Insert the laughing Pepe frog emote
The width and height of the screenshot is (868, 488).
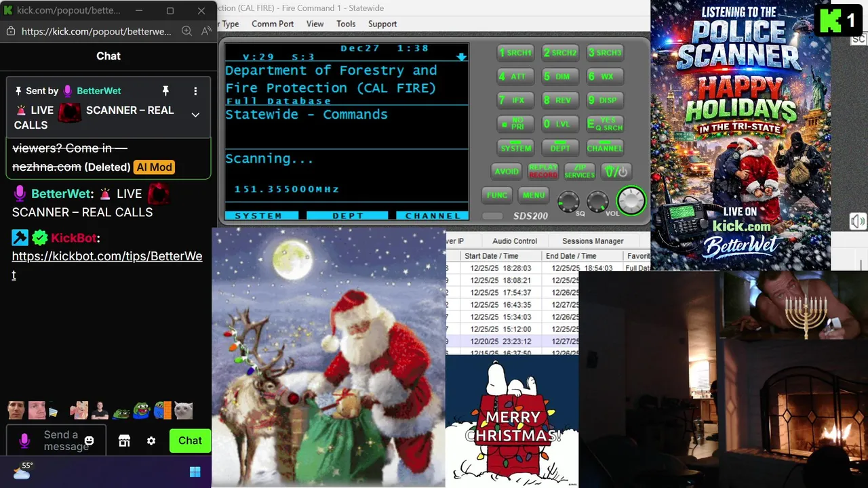(x=141, y=410)
